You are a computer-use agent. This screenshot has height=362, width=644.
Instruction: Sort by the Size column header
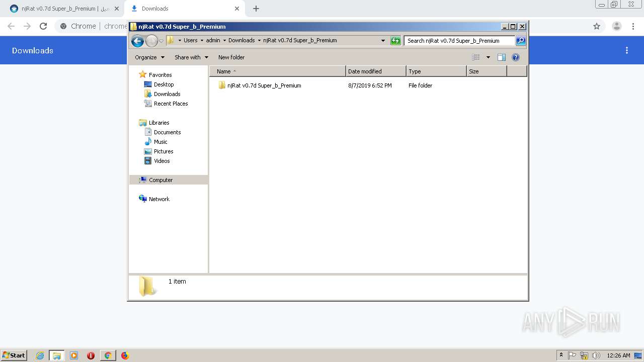pos(487,71)
